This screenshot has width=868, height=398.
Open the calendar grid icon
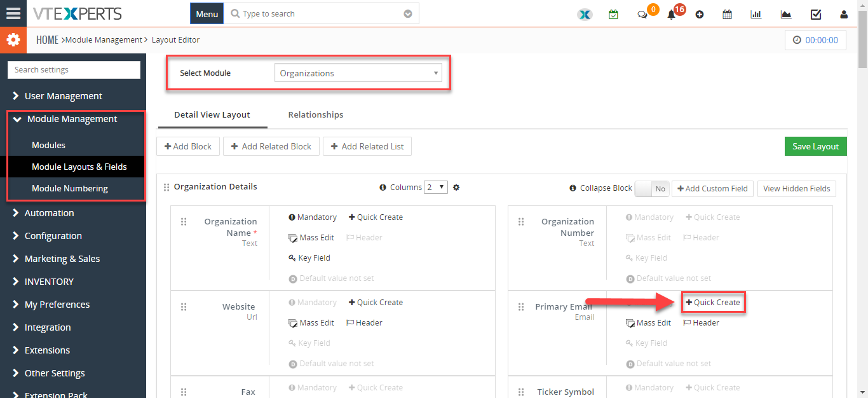tap(728, 14)
